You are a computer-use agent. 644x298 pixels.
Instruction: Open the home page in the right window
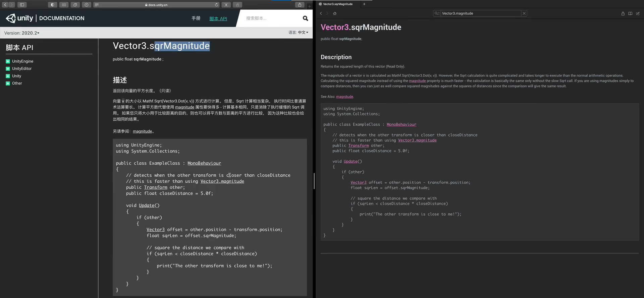[x=335, y=13]
